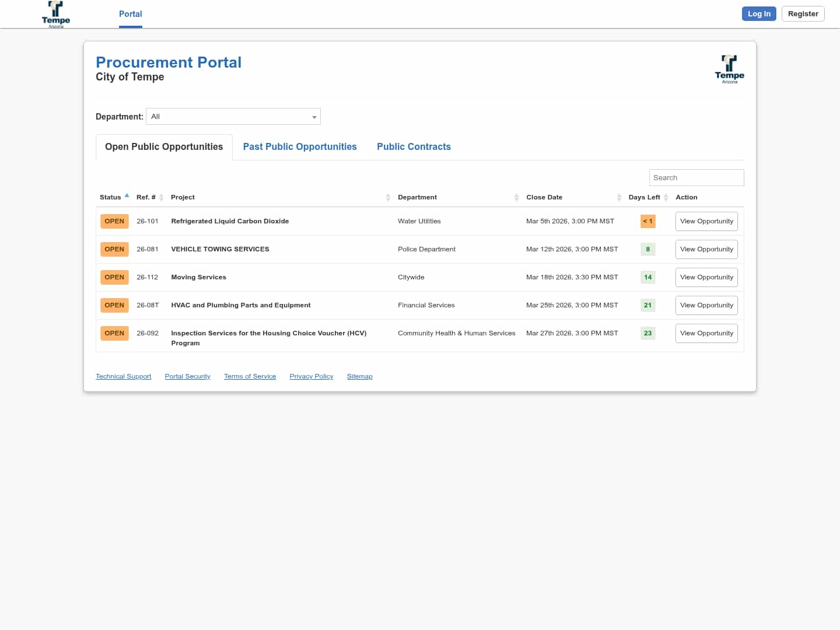Sort by Days Left column arrows

[666, 198]
